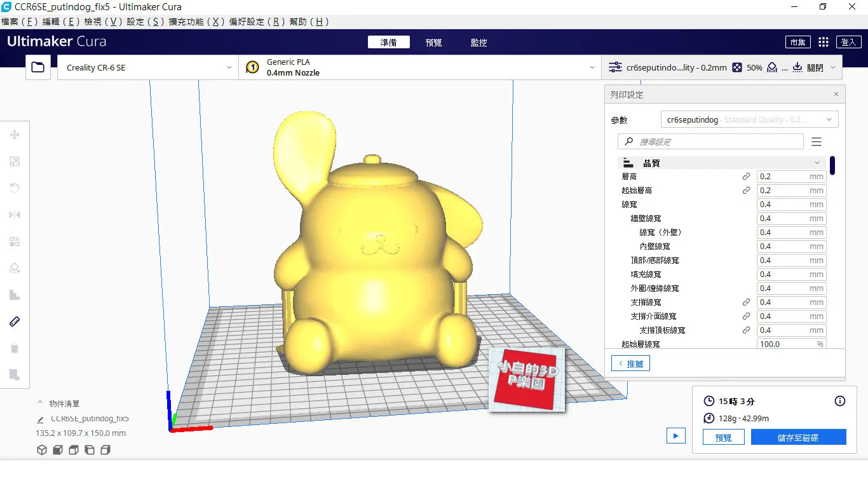Click the staircase-shaped plugin tool icon
This screenshot has height=488, width=868.
[x=15, y=295]
